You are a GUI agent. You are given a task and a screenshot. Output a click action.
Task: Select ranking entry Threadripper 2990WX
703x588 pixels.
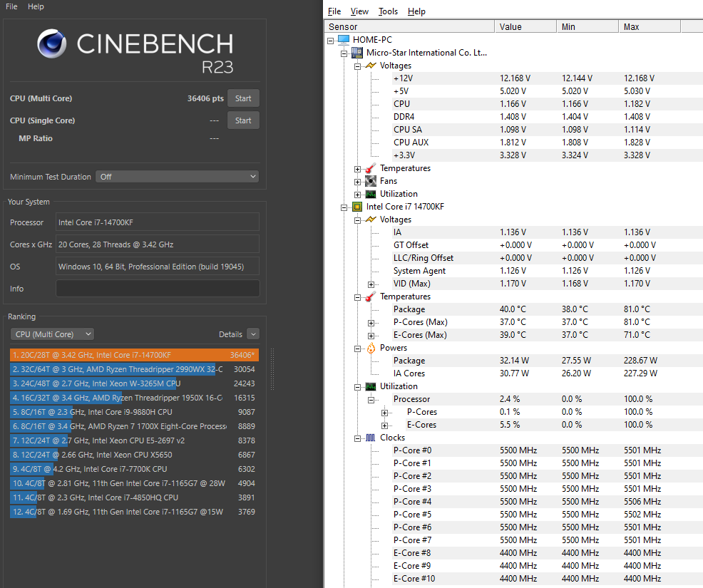pyautogui.click(x=134, y=369)
